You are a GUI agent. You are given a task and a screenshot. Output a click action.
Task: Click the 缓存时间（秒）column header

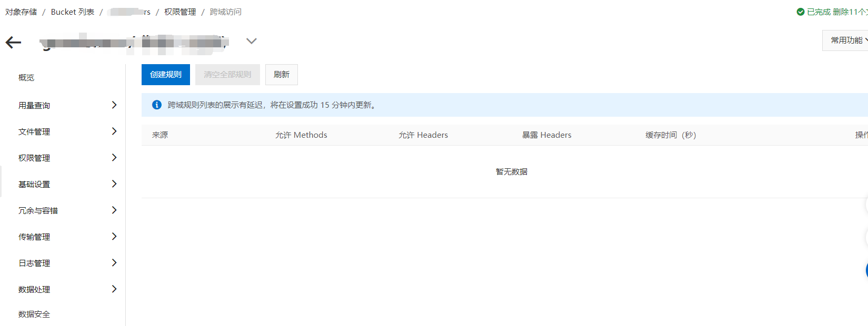click(x=671, y=135)
